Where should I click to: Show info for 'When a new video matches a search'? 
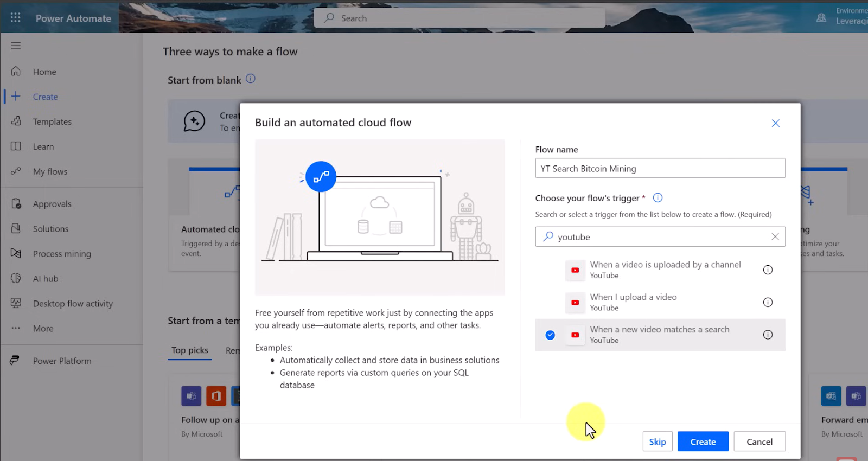point(768,335)
